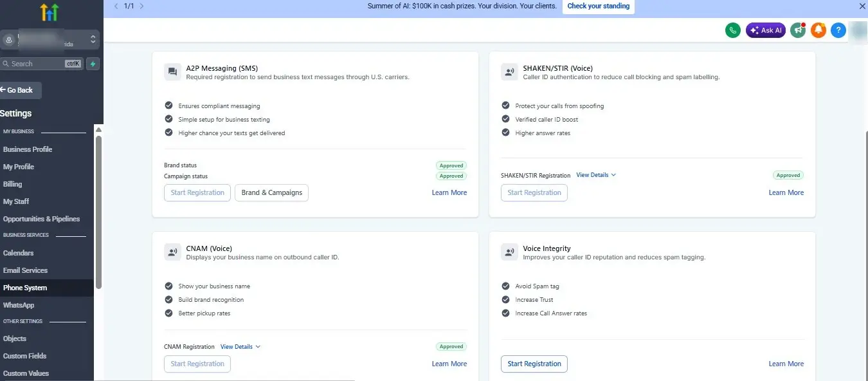Click Learn More for A2P Messaging

449,192
